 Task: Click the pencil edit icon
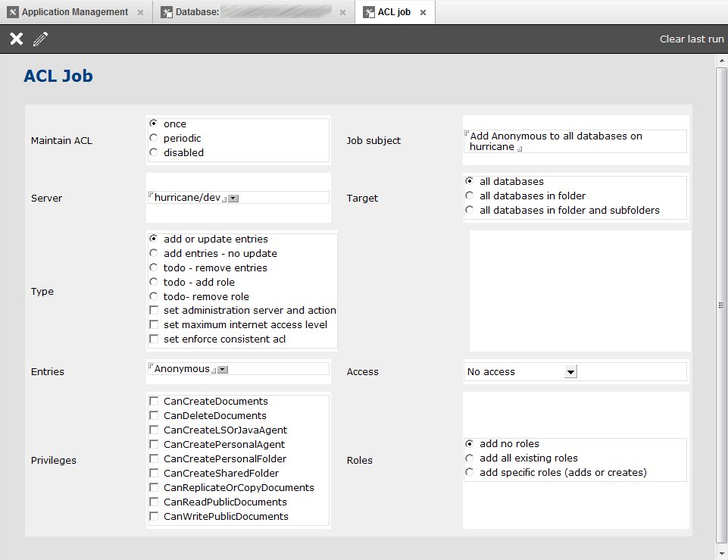40,39
